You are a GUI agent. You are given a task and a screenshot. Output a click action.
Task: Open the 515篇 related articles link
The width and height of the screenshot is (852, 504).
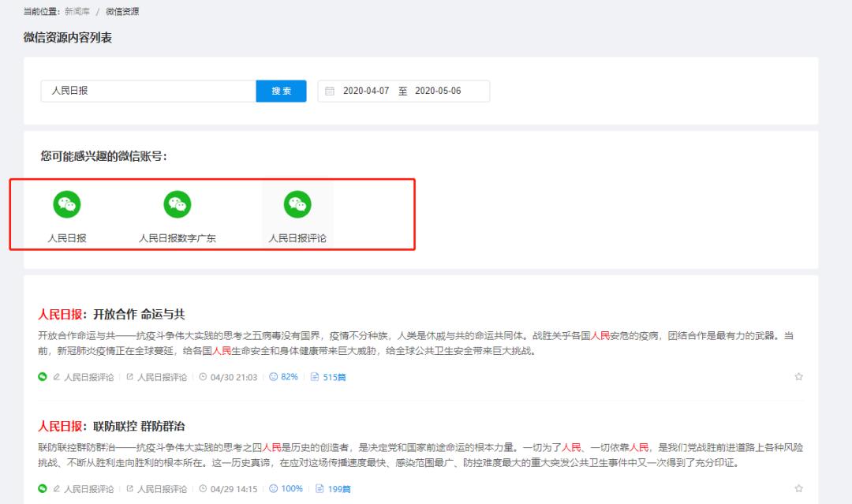point(330,377)
